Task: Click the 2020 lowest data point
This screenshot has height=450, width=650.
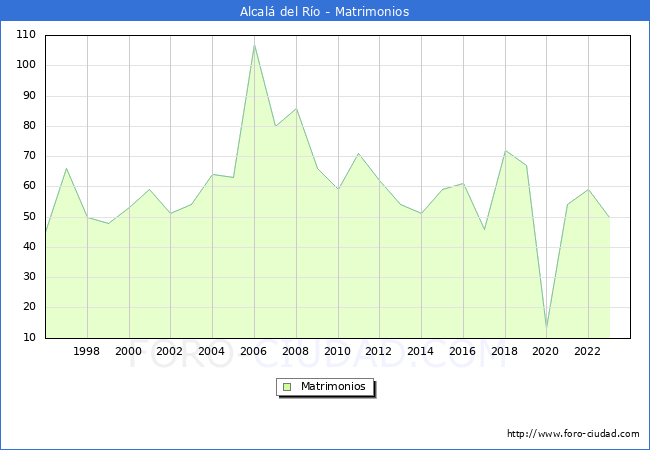Action: click(546, 329)
